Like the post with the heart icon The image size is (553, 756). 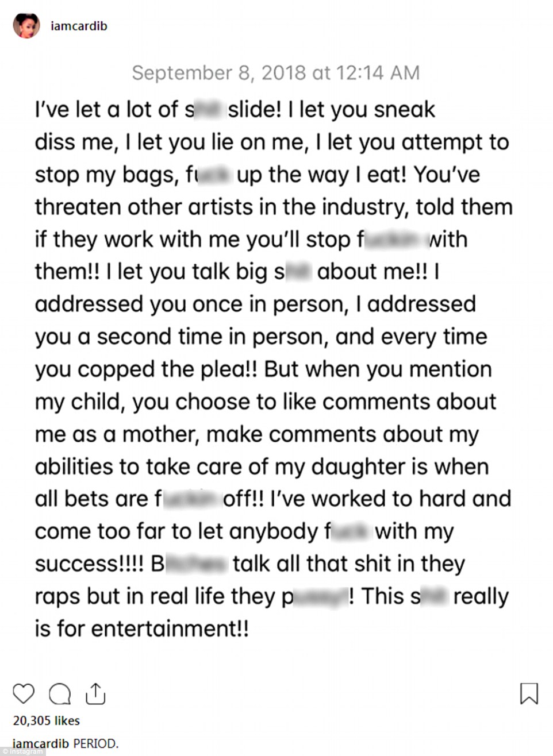pos(24,694)
